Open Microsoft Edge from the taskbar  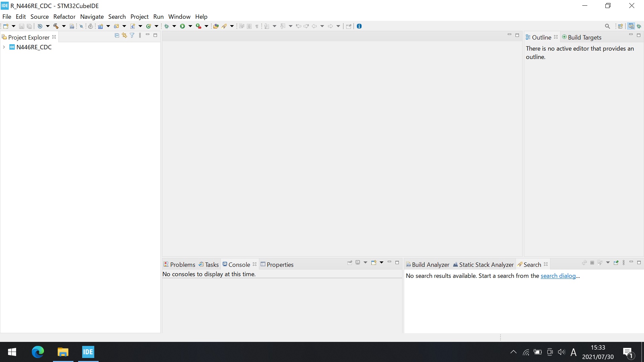point(38,352)
